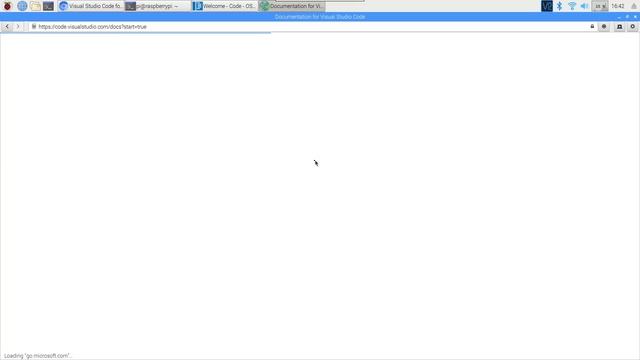640x360 pixels.
Task: Click the VNC server tray icon
Action: tap(547, 6)
